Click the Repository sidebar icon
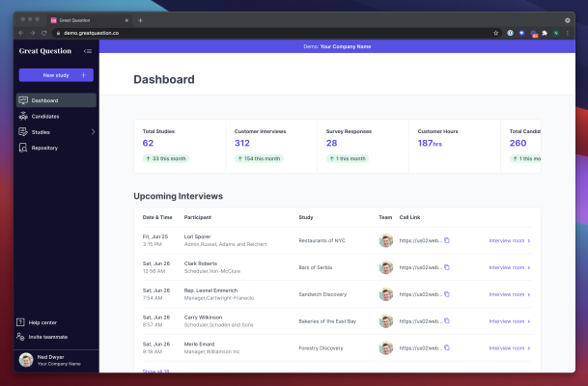The width and height of the screenshot is (588, 386). click(23, 148)
